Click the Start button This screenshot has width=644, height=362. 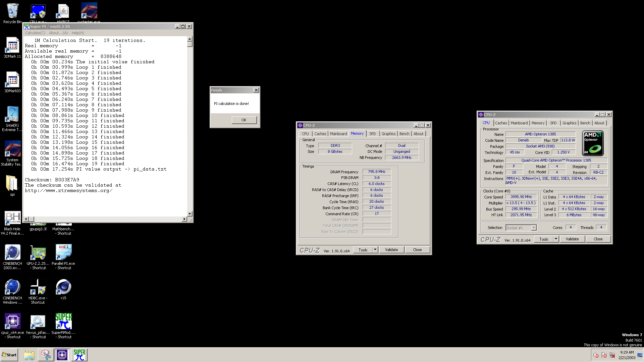pyautogui.click(x=9, y=355)
